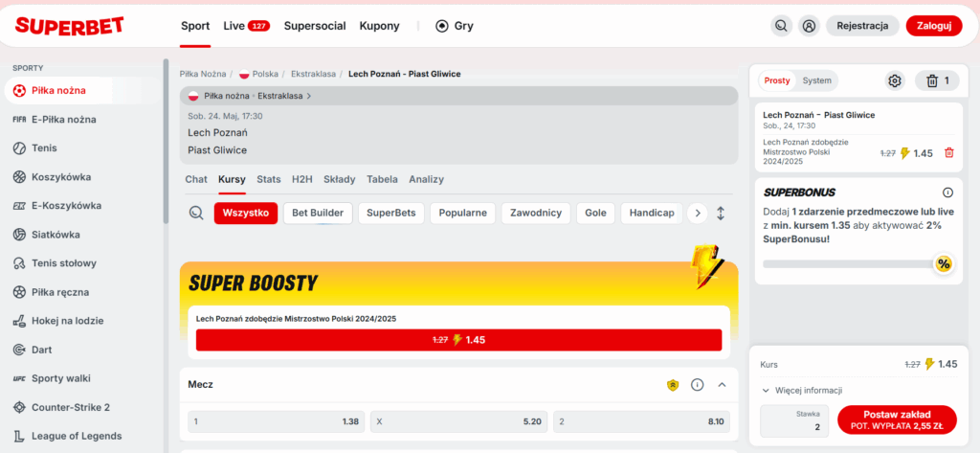980x453 pixels.
Task: Expand Więcej informacji in betslip
Action: point(802,390)
